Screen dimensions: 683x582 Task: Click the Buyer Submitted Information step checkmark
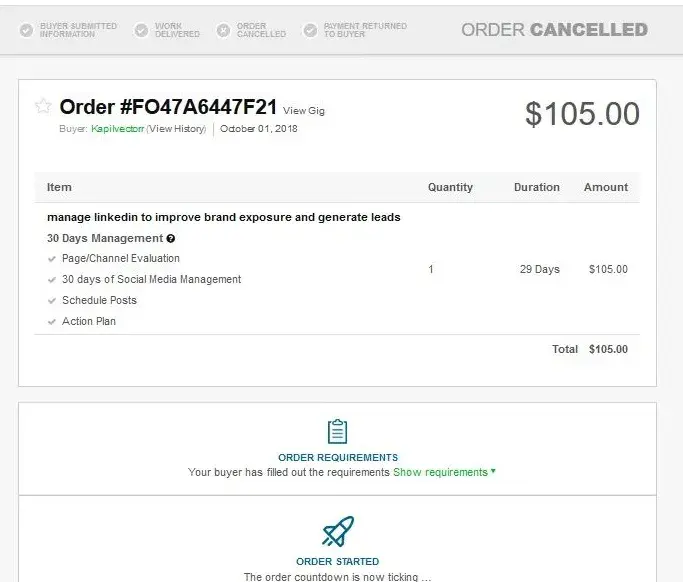pos(25,30)
